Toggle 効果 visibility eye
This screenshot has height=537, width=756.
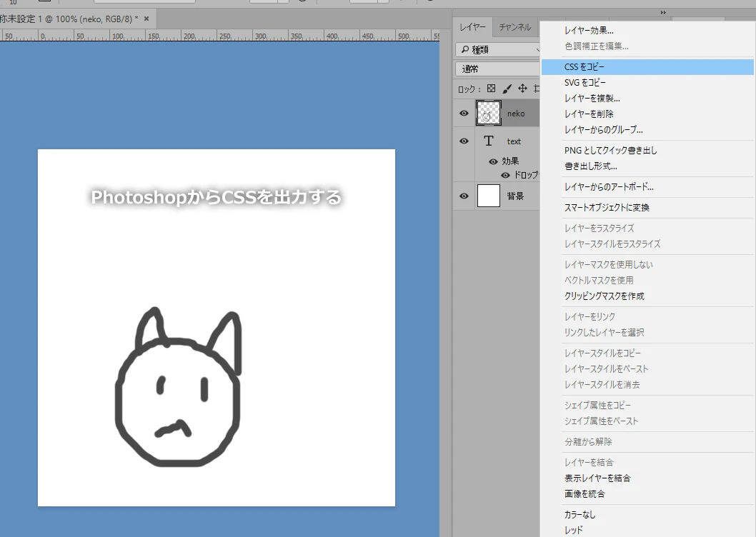point(493,161)
